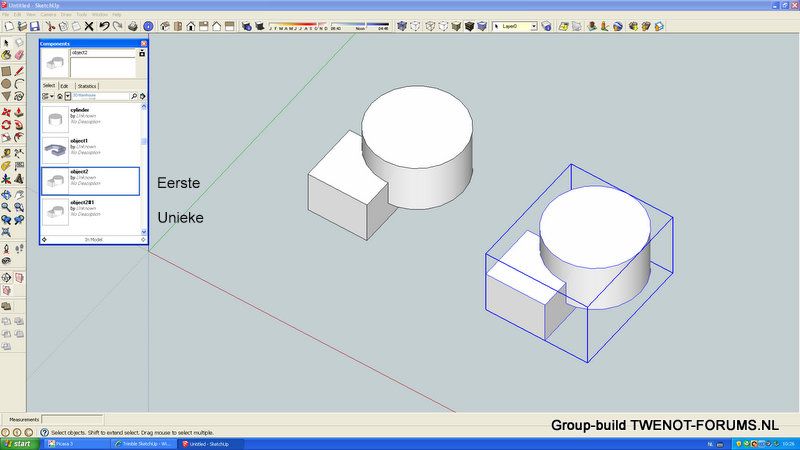Screen dimensions: 800x450
Task: Choose the Protractor tool
Action: pyautogui.click(x=6, y=166)
